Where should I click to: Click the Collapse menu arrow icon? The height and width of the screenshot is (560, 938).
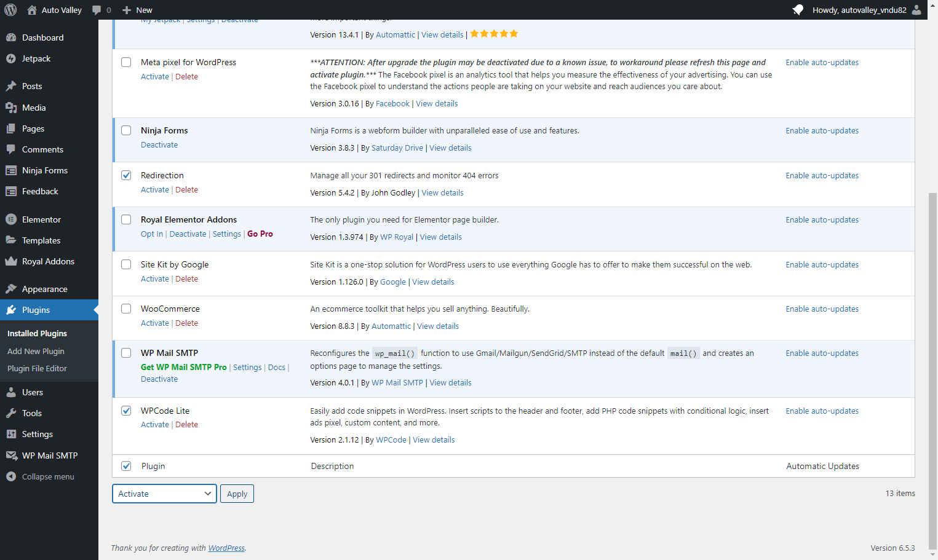coord(11,476)
